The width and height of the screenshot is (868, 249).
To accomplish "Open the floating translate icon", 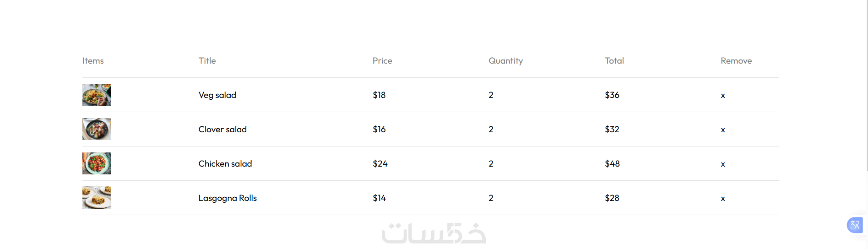I will [854, 225].
